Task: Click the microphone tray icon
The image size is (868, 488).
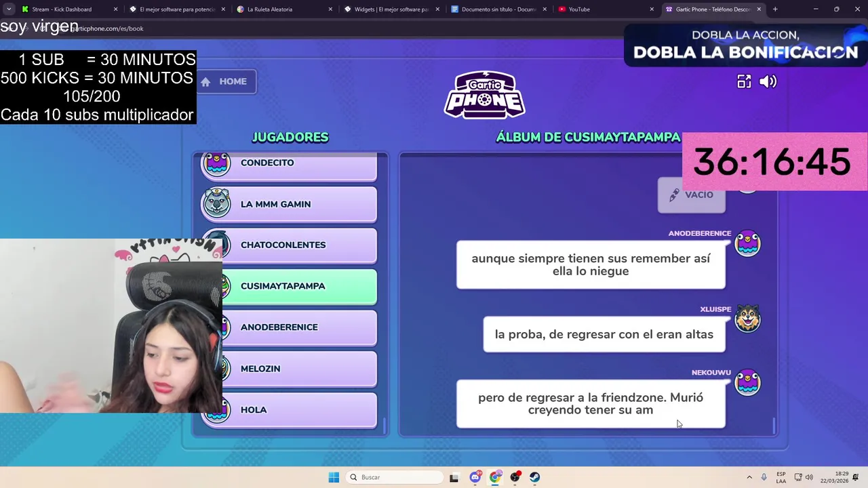Action: 764,477
